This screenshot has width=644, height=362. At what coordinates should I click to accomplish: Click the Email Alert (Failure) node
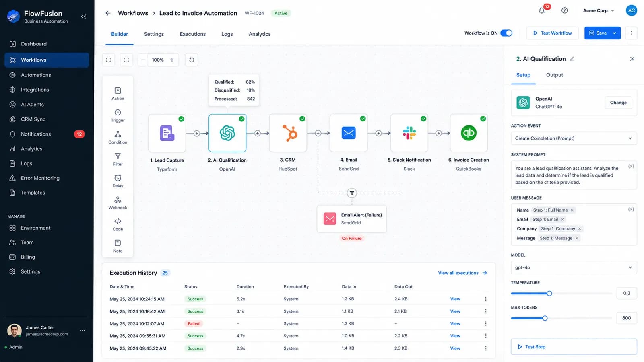tap(352, 219)
